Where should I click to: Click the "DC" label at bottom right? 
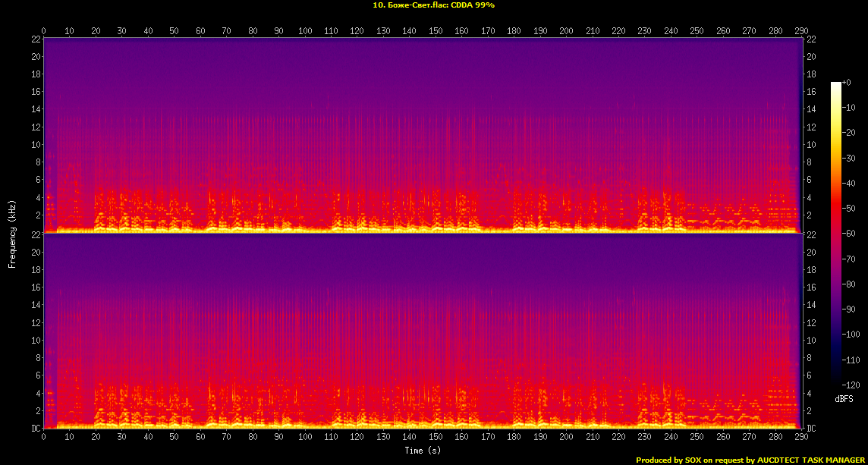(811, 429)
